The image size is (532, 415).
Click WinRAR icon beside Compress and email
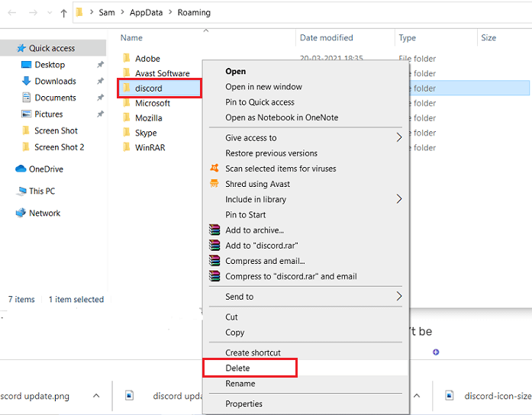click(x=214, y=260)
